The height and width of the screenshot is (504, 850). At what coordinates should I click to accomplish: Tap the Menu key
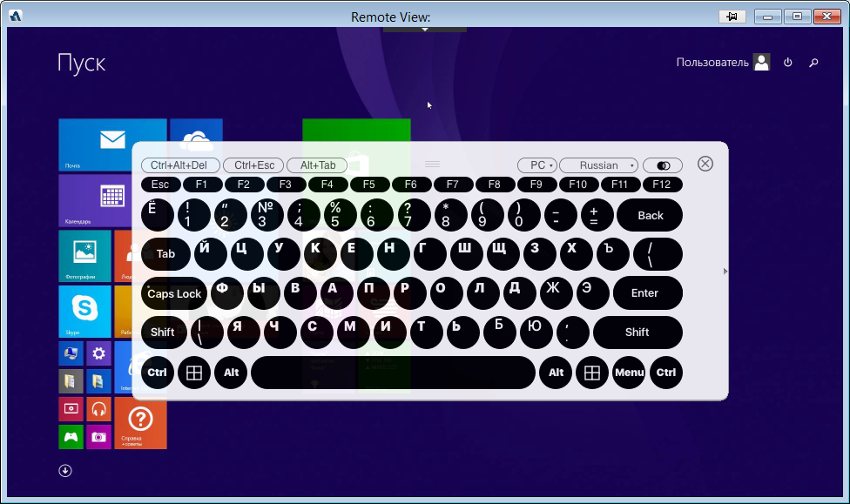629,373
